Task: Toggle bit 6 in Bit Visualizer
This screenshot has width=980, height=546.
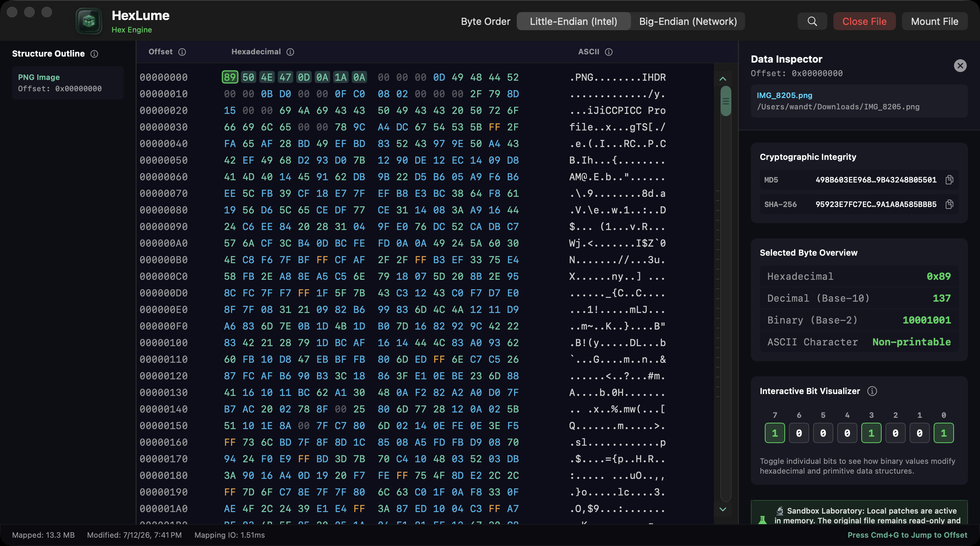Action: tap(799, 433)
